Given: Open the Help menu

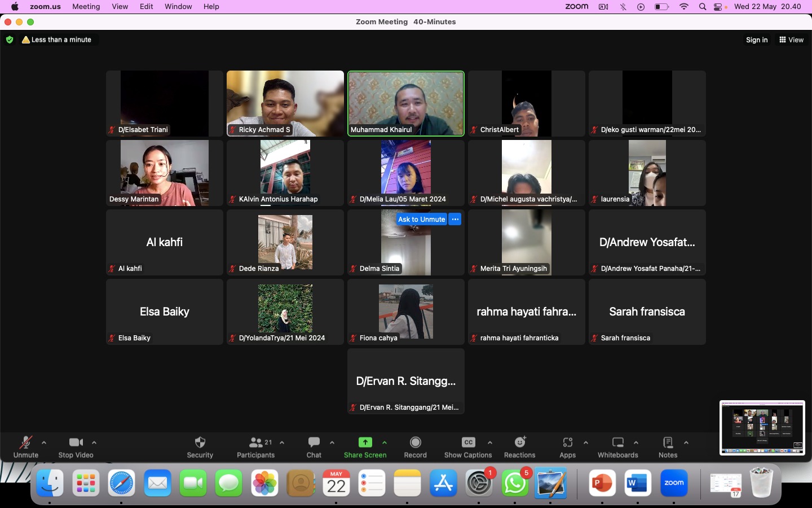Looking at the screenshot, I should 211,7.
